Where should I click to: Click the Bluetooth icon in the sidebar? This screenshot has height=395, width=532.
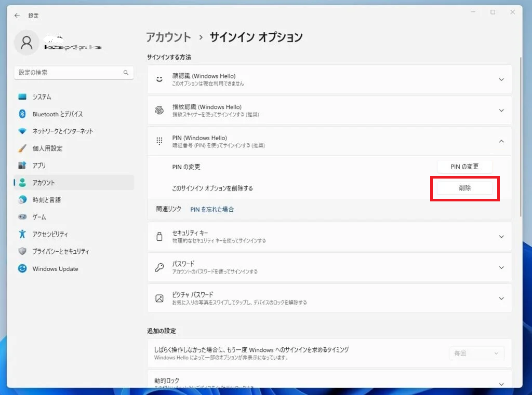point(22,114)
